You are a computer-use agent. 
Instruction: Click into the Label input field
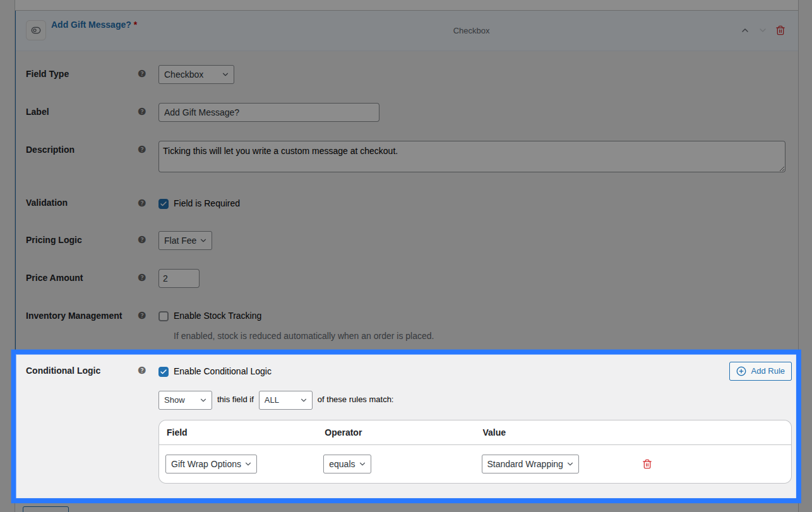pyautogui.click(x=269, y=112)
